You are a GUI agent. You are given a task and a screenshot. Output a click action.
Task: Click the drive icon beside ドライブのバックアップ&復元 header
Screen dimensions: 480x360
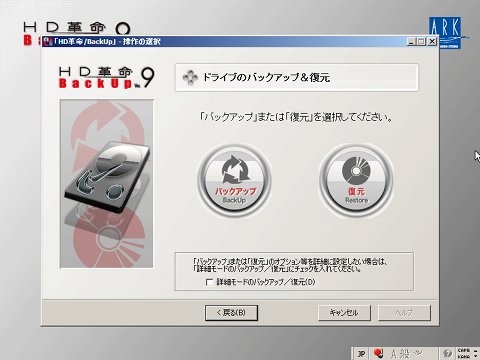(x=190, y=77)
